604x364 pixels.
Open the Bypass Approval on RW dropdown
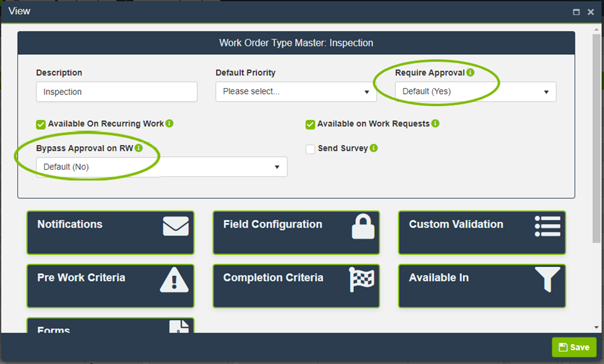pyautogui.click(x=161, y=167)
